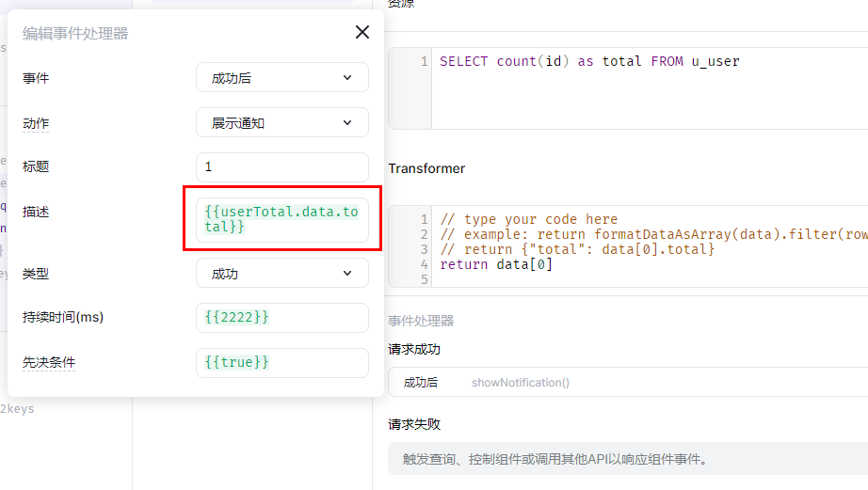This screenshot has width=868, height=490.
Task: Click the 先决条件 field with {{true}}
Action: pos(282,363)
